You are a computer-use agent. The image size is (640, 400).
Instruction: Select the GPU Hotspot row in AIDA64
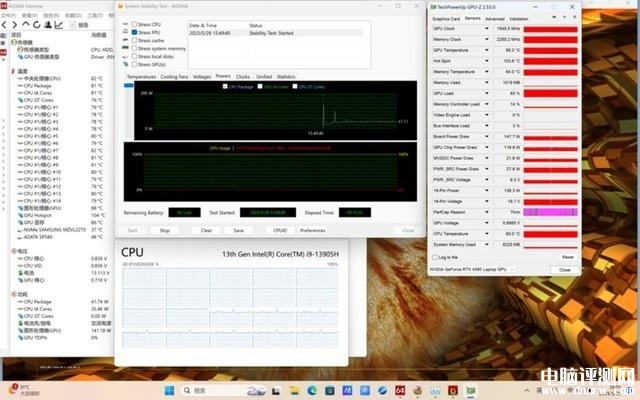click(x=60, y=215)
